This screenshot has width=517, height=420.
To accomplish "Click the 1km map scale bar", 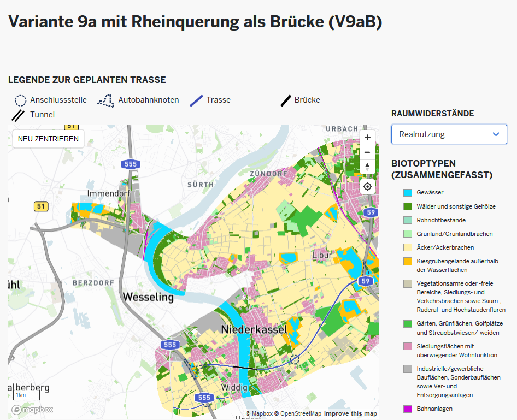I will coord(26,395).
